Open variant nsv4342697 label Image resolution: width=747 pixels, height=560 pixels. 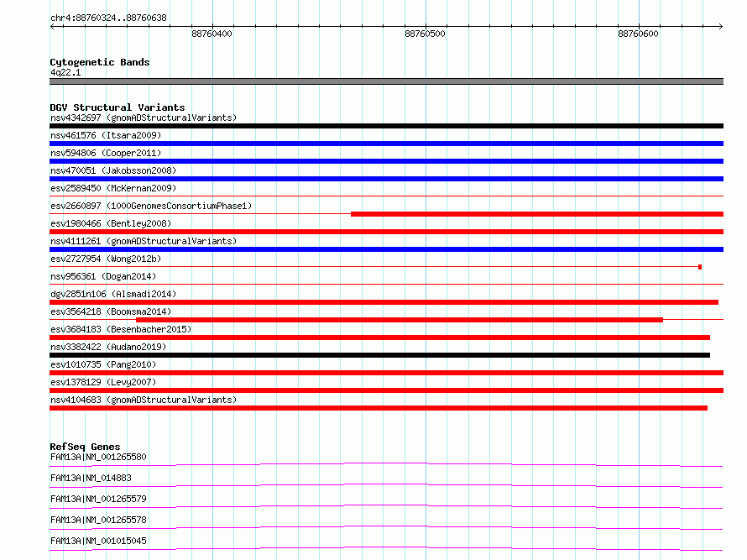click(x=144, y=118)
